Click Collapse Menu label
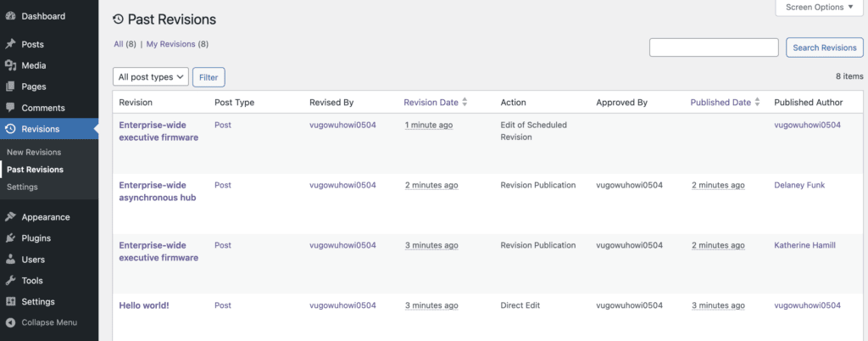The width and height of the screenshot is (868, 341). tap(49, 322)
